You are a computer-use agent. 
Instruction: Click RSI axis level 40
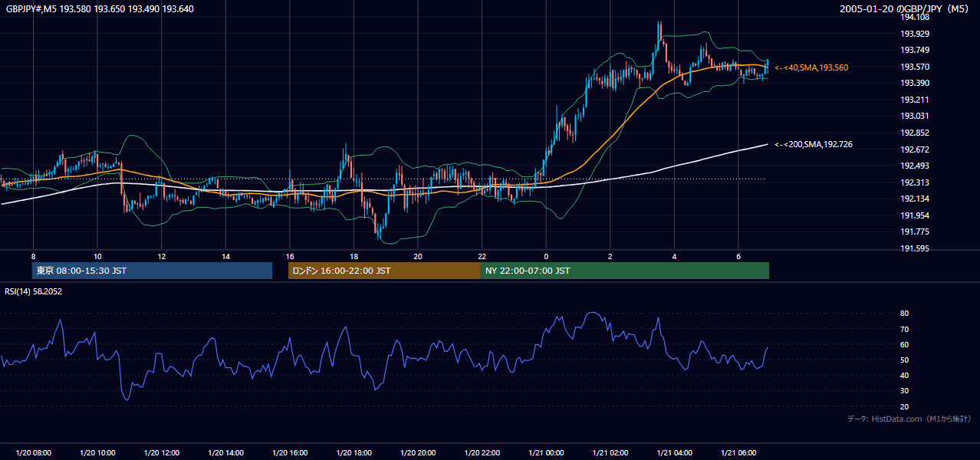pyautogui.click(x=904, y=375)
